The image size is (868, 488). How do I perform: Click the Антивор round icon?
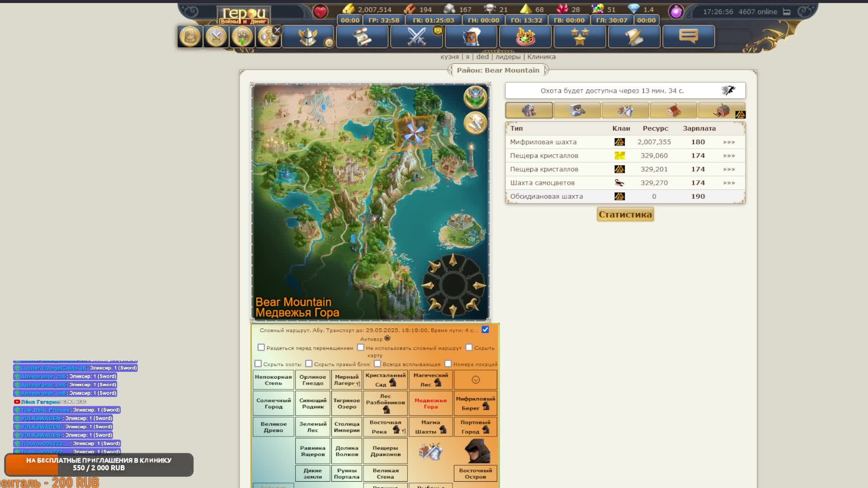point(387,338)
